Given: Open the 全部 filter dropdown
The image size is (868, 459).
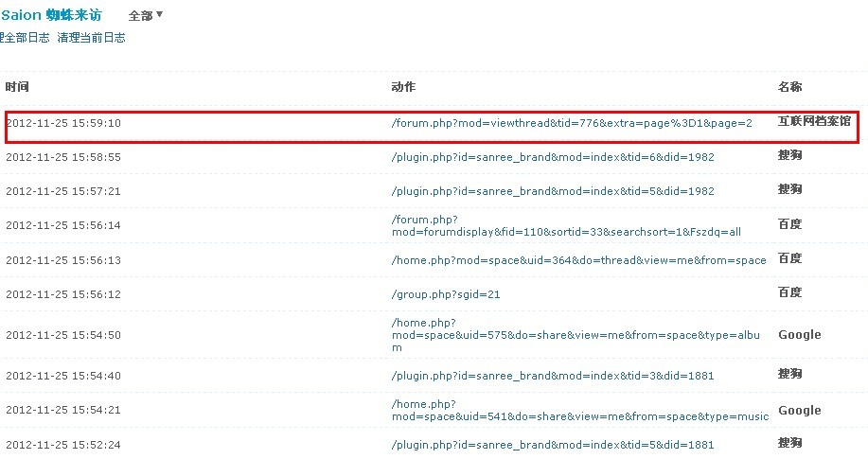Looking at the screenshot, I should 146,15.
